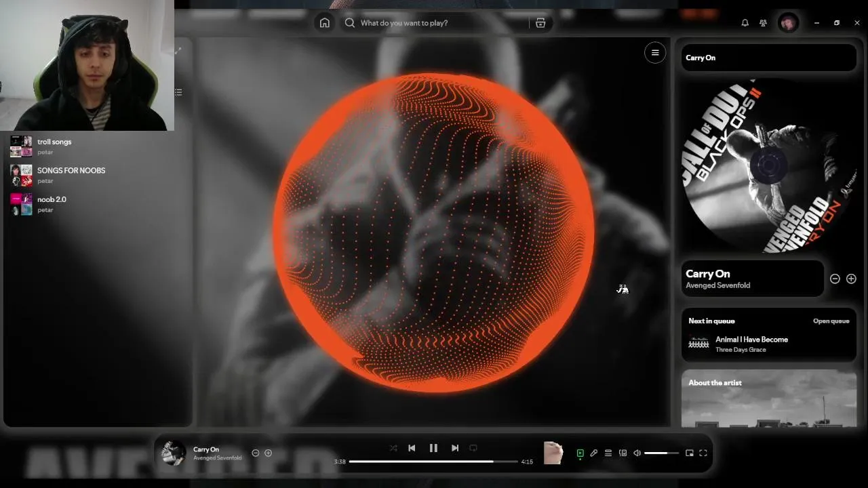The width and height of the screenshot is (868, 488).
Task: Click the 'Carry On' header in right panel
Action: tap(701, 58)
